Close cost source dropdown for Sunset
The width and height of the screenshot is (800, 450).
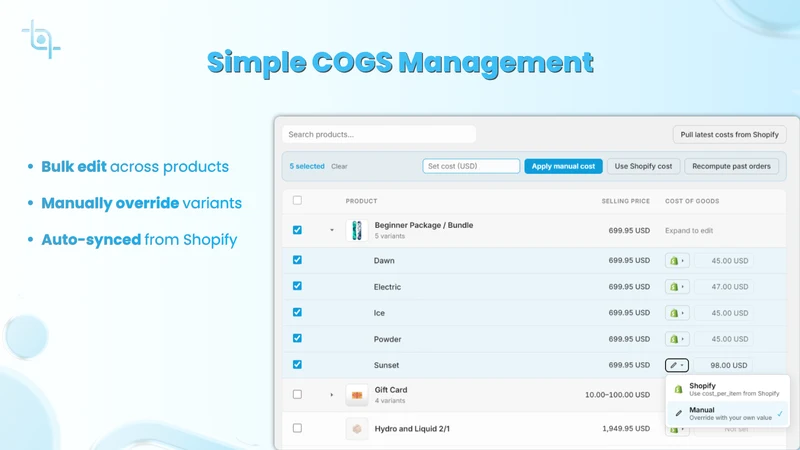[677, 365]
